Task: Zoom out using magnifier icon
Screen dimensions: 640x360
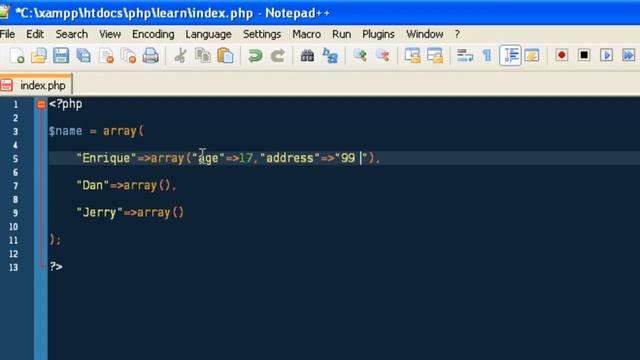Action: pyautogui.click(x=382, y=55)
